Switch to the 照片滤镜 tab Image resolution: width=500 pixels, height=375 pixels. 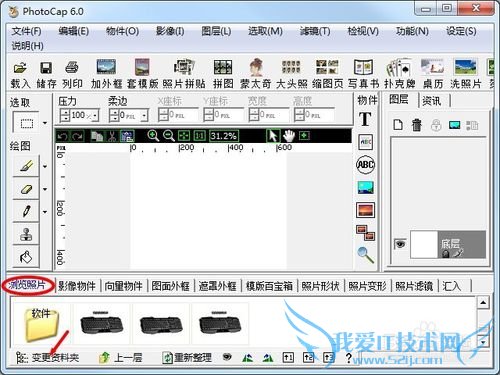pyautogui.click(x=414, y=286)
